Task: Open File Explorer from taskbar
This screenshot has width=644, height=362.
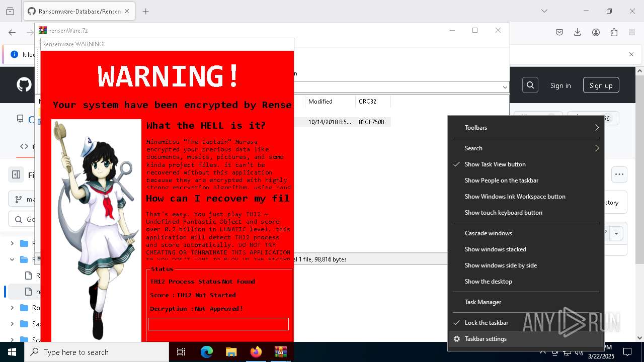Action: [x=231, y=352]
